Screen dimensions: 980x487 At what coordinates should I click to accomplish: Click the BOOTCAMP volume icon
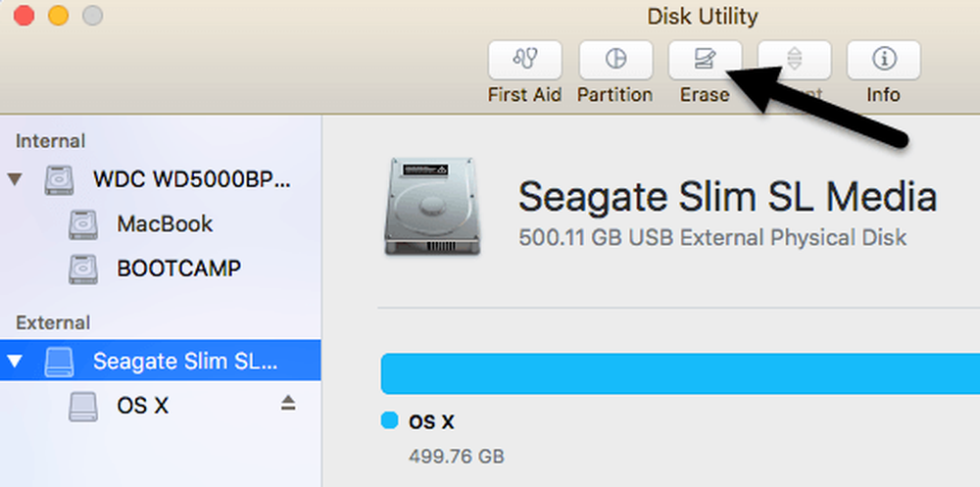tap(83, 269)
